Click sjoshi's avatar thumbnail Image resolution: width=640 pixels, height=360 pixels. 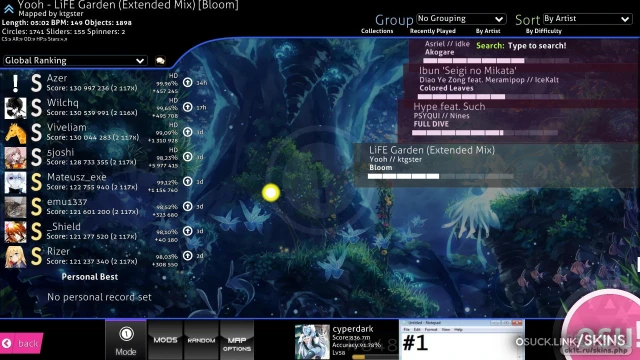pos(15,158)
